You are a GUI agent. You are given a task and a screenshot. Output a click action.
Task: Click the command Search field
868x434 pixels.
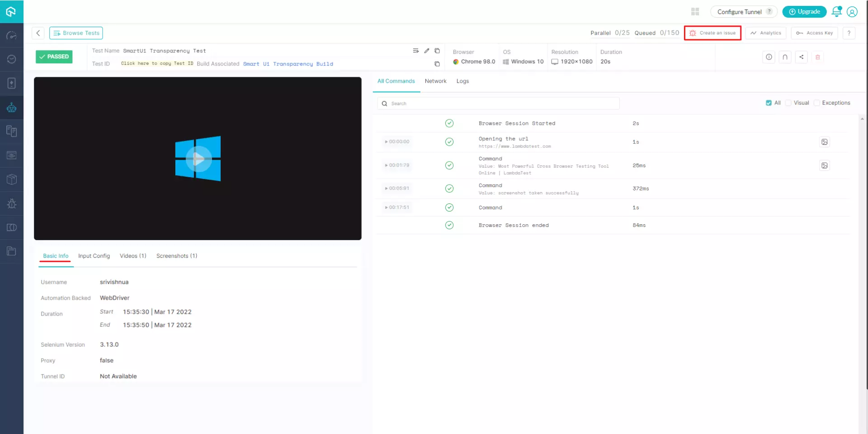click(x=497, y=103)
